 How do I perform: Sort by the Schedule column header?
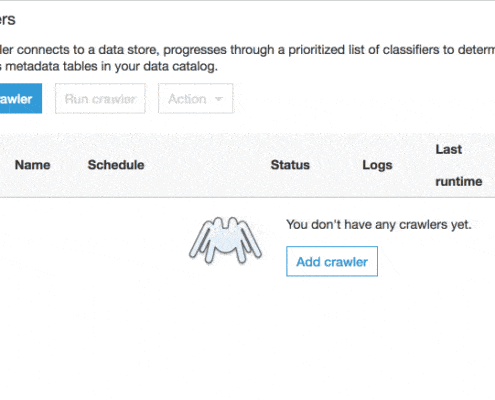(116, 165)
